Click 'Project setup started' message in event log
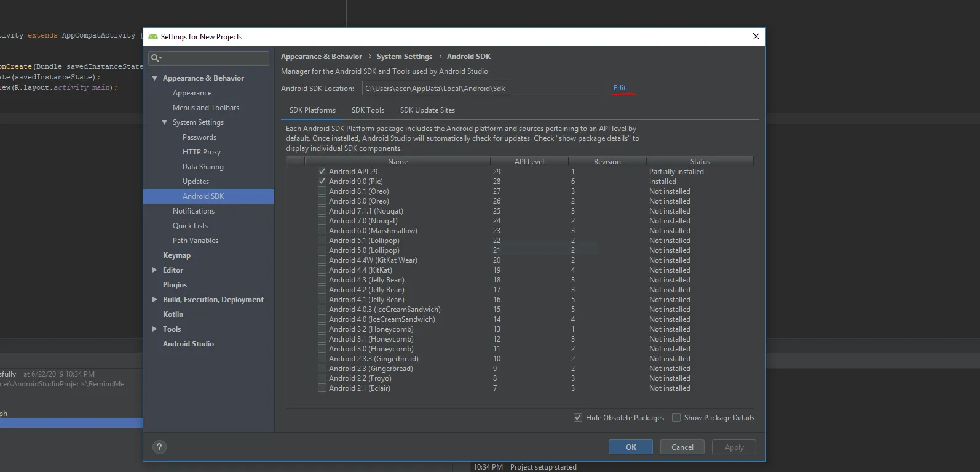Image resolution: width=980 pixels, height=472 pixels. [543, 467]
